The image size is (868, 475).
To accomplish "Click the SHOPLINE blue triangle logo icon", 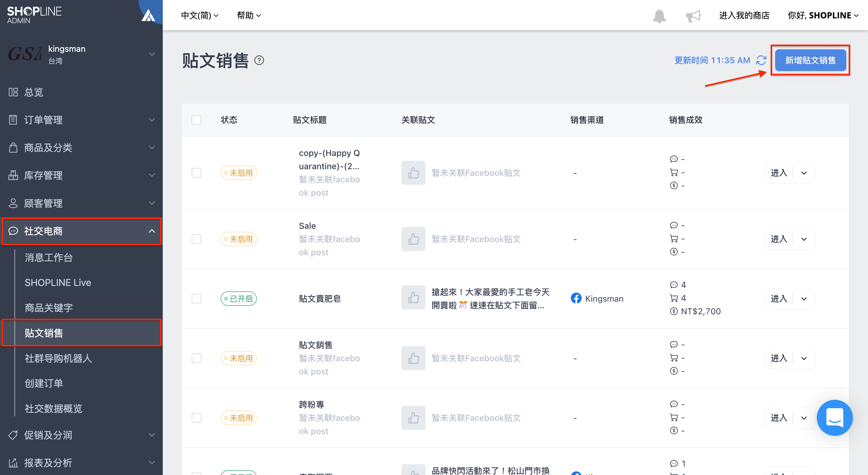I will click(x=148, y=15).
